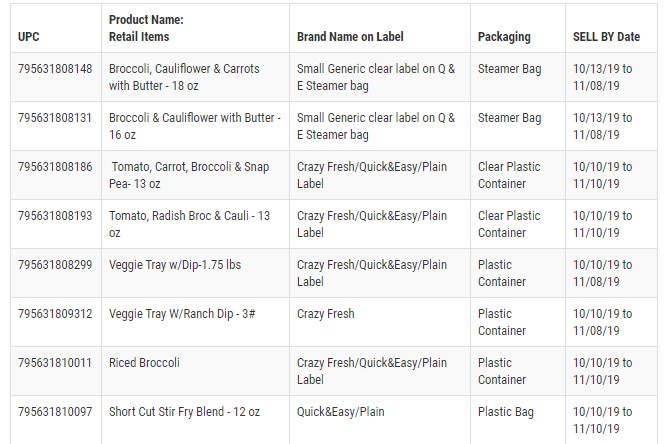Select the Quick&Easy/Plain brand cell
664x444 pixels.
[341, 412]
